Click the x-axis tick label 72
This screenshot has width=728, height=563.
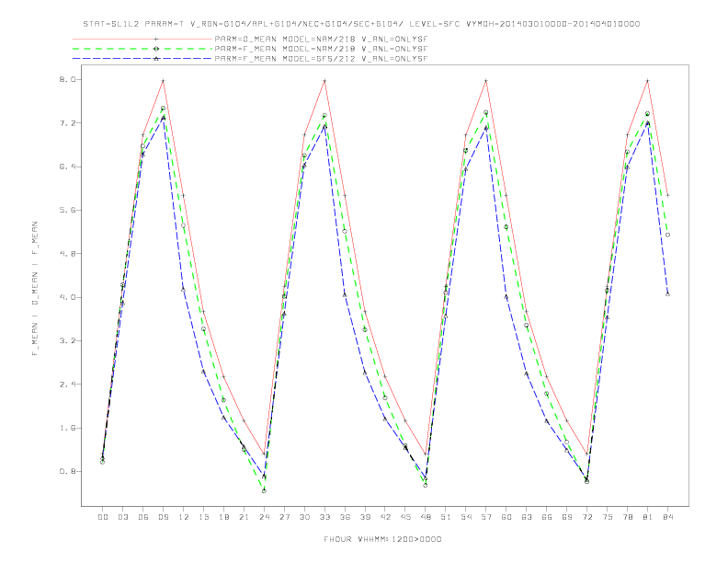pyautogui.click(x=586, y=517)
